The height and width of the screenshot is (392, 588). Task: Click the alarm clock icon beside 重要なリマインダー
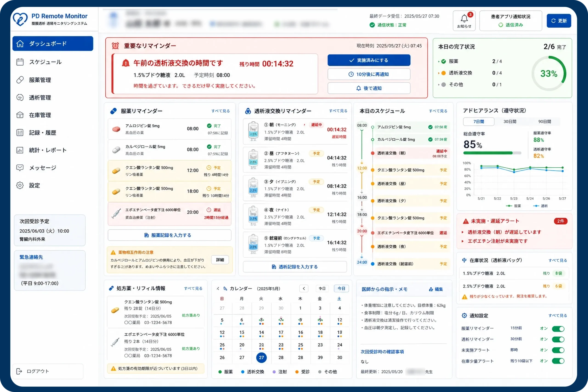pyautogui.click(x=115, y=46)
